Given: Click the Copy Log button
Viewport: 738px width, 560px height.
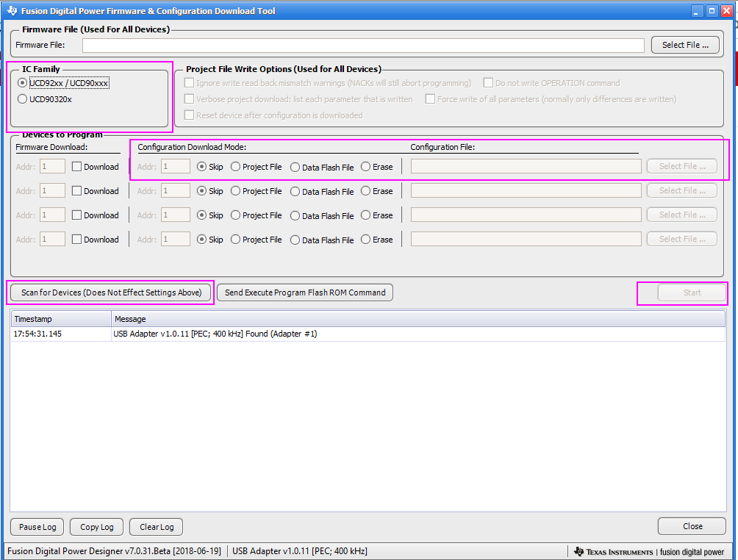Looking at the screenshot, I should (96, 527).
